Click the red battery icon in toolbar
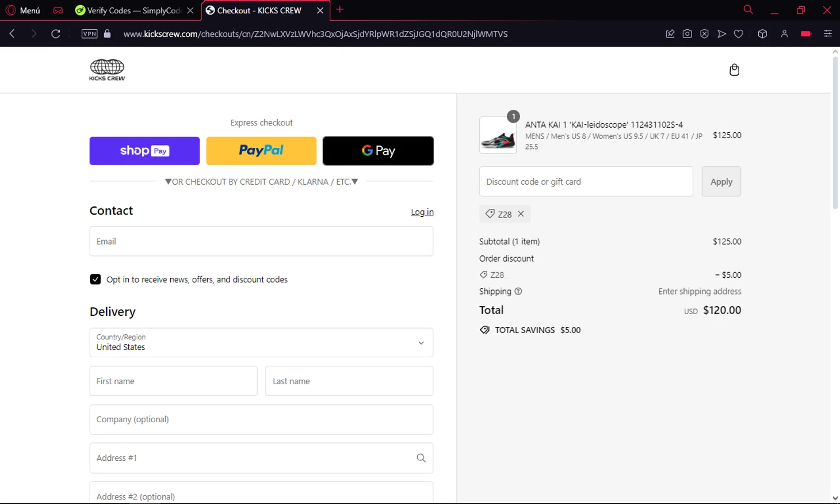Screen dimensions: 840x504 pyautogui.click(x=806, y=34)
